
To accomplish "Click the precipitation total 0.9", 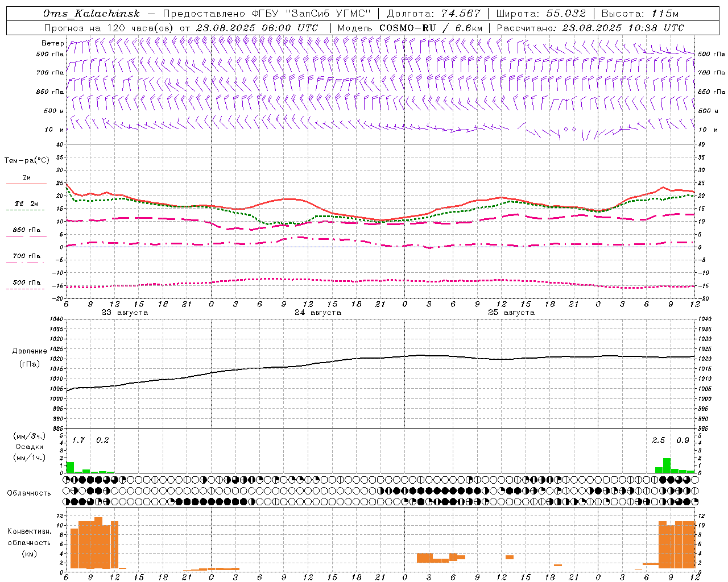I will [x=682, y=440].
